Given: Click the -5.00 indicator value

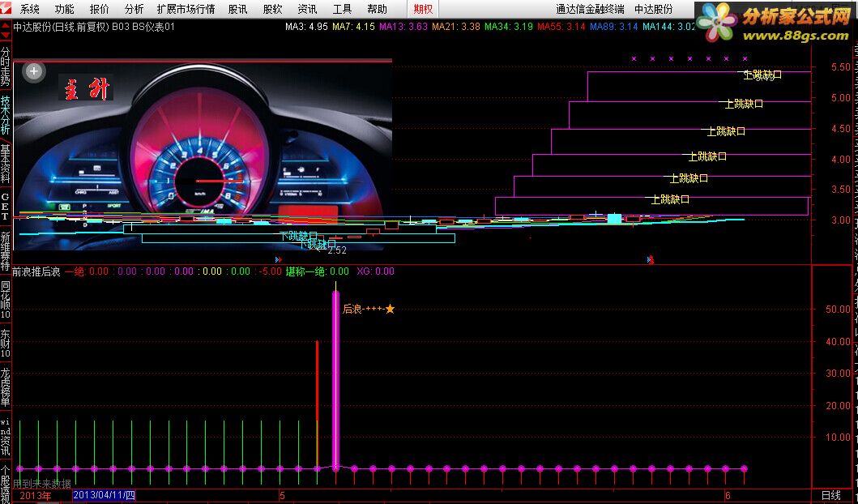Looking at the screenshot, I should click(x=271, y=271).
